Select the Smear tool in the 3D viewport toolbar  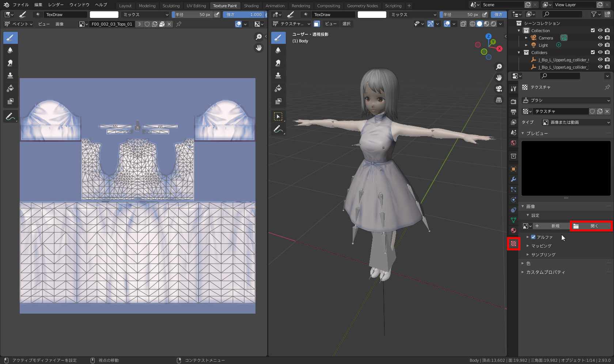pos(278,63)
